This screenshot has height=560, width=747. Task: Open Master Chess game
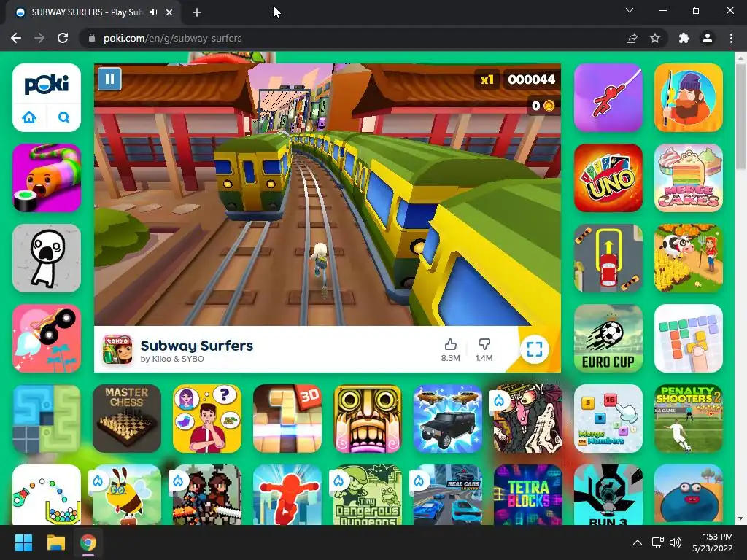pos(127,419)
